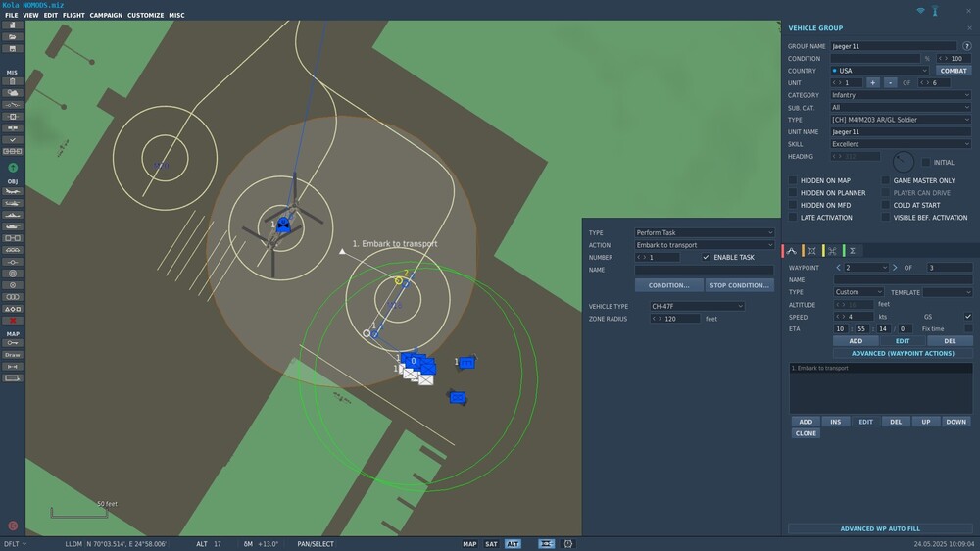Screen dimensions: 980x551
Task: Click the checkmark icon under MIS
Action: pyautogui.click(x=13, y=140)
